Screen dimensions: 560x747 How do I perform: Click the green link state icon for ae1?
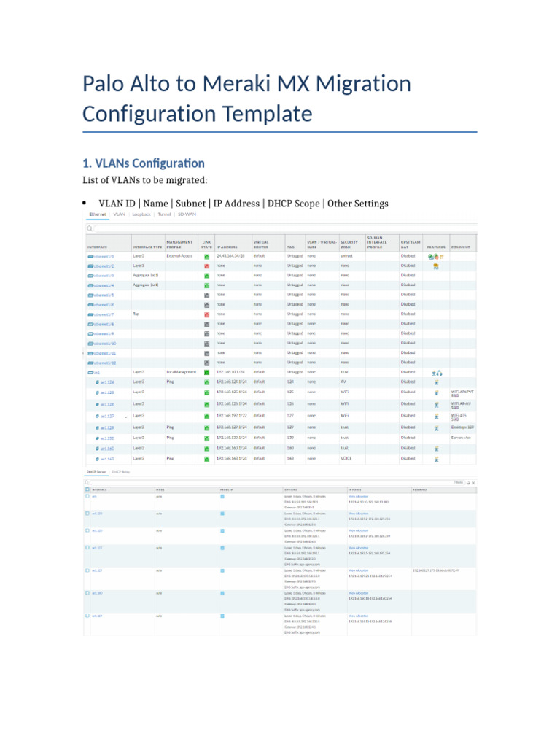pos(206,372)
